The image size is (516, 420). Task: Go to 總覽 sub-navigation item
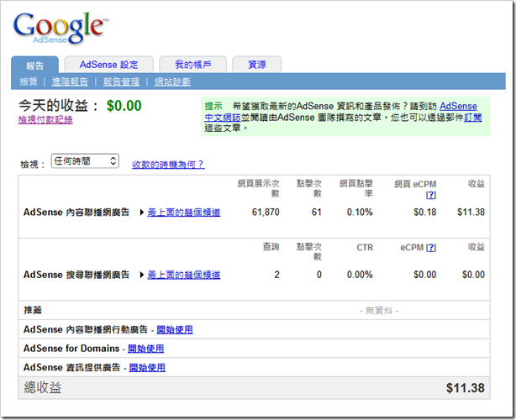[x=29, y=81]
